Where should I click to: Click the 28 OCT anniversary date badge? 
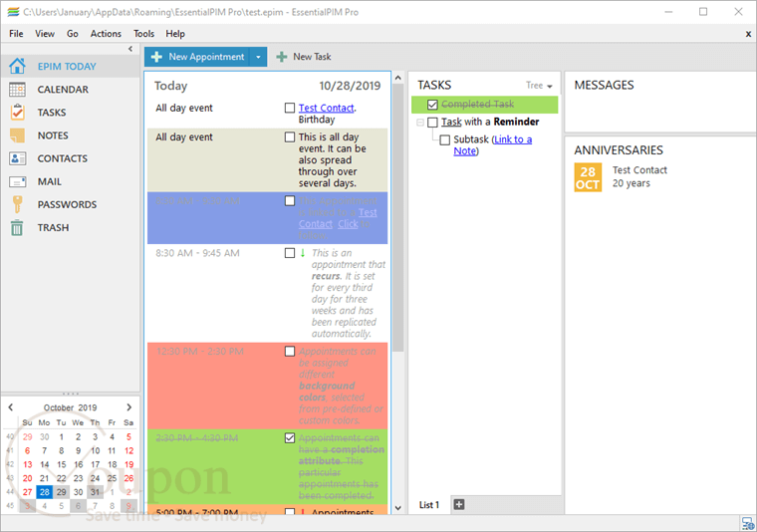click(588, 177)
